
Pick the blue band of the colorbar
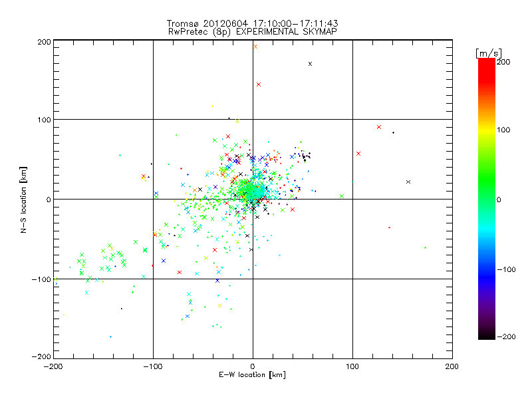tap(487, 277)
